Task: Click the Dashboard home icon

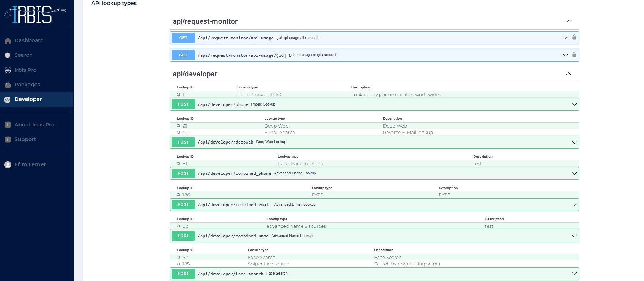Action: tap(8, 41)
